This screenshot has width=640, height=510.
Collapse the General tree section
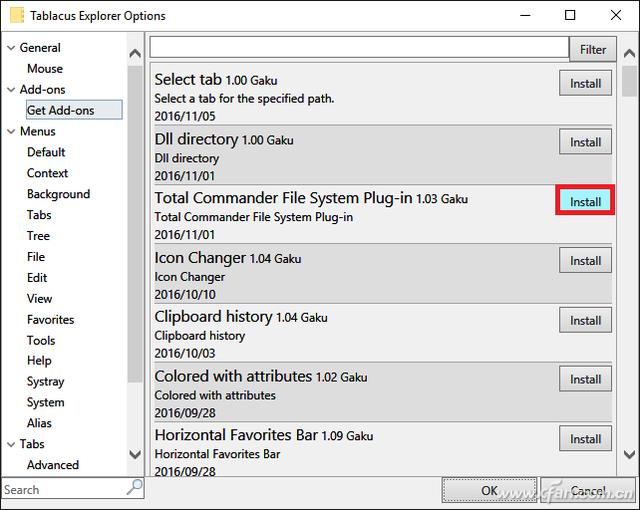[11, 48]
